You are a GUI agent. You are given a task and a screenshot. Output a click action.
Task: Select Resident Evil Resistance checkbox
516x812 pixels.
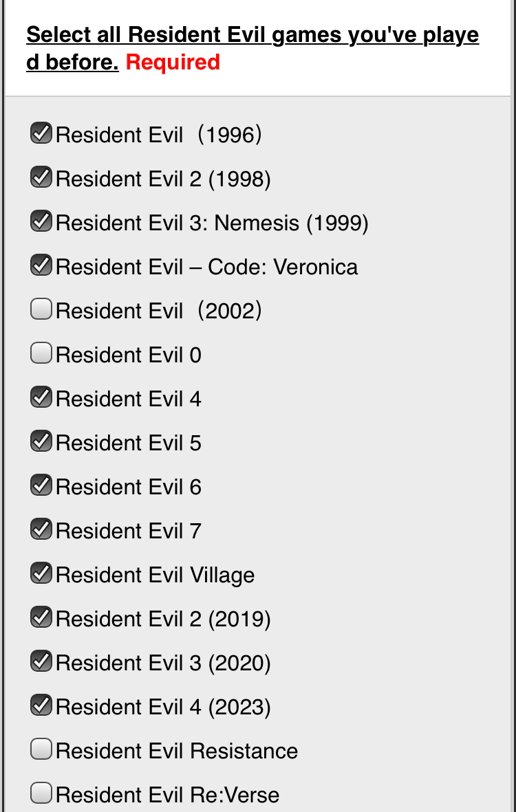point(41,749)
